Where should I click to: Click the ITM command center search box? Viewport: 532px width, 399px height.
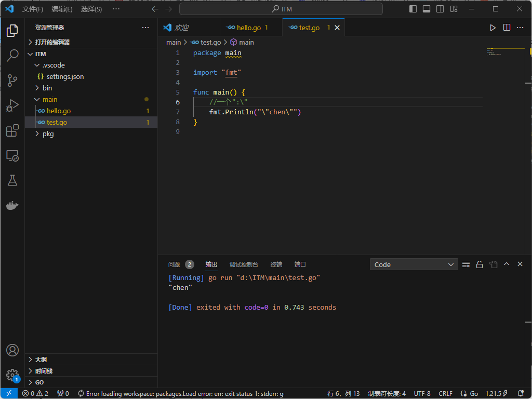point(281,9)
